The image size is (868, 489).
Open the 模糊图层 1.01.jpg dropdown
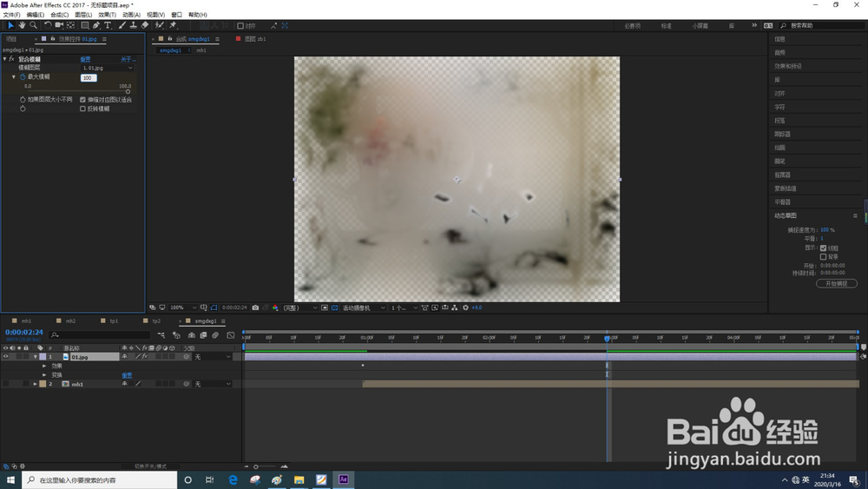[108, 68]
